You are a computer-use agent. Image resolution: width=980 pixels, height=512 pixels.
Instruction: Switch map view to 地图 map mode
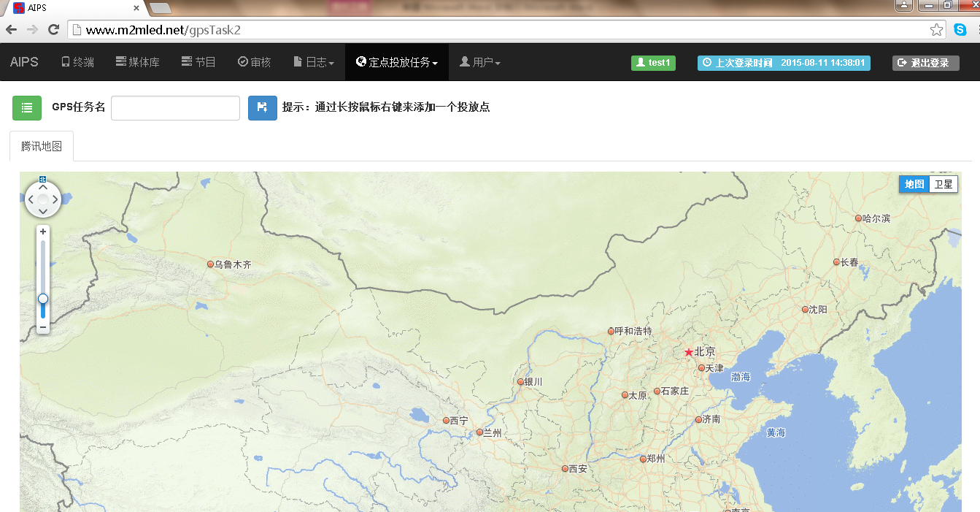[x=915, y=184]
